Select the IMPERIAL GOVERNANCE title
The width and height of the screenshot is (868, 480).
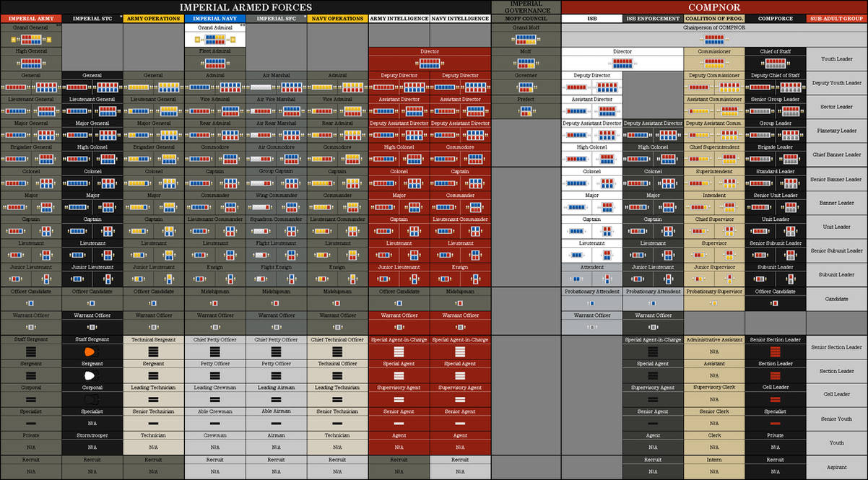coord(526,6)
